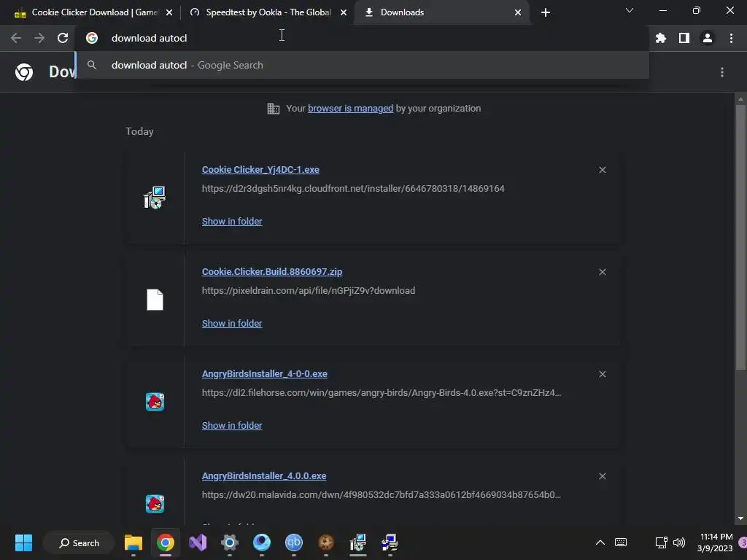Viewport: 747px width, 560px height.
Task: Open the AngryBirdsInstaller_4.0.0.exe file link
Action: [x=264, y=475]
